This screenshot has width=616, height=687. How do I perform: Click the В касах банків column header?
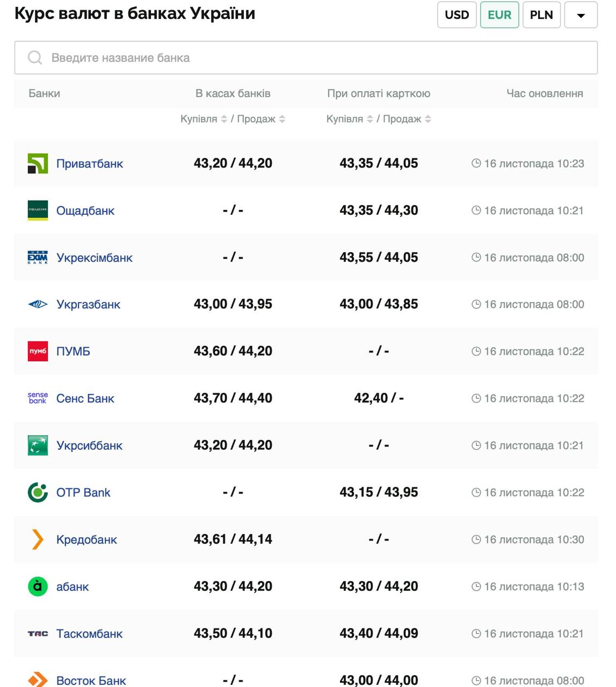point(233,93)
